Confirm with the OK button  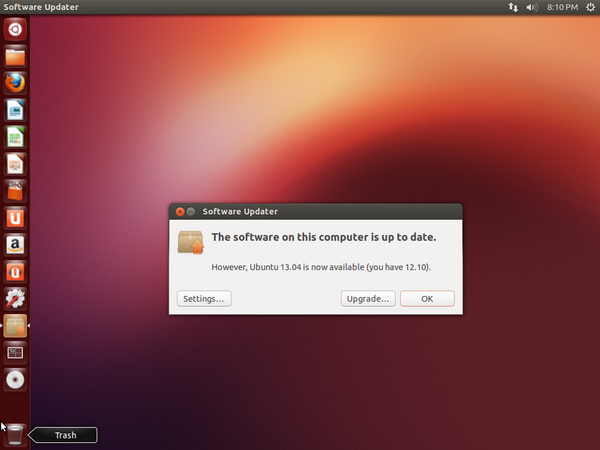(427, 298)
